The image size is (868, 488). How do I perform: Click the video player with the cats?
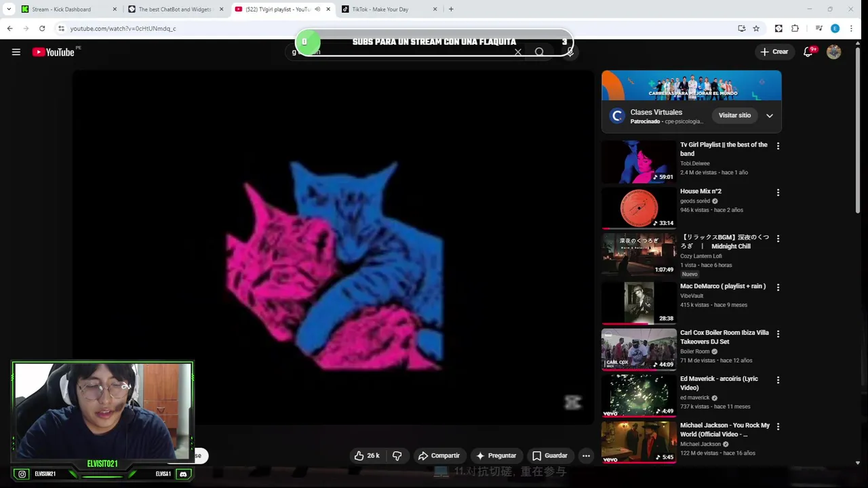point(334,247)
